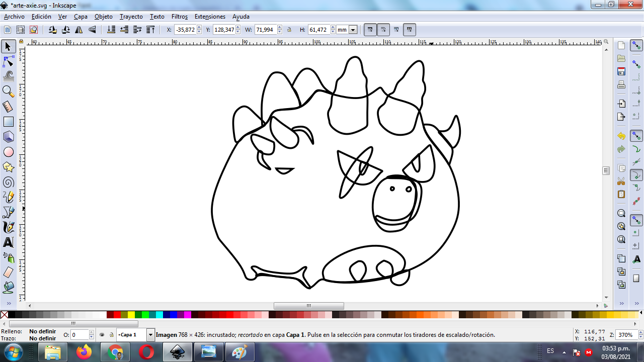Open the units mm dropdown
The image size is (644, 362).
353,30
